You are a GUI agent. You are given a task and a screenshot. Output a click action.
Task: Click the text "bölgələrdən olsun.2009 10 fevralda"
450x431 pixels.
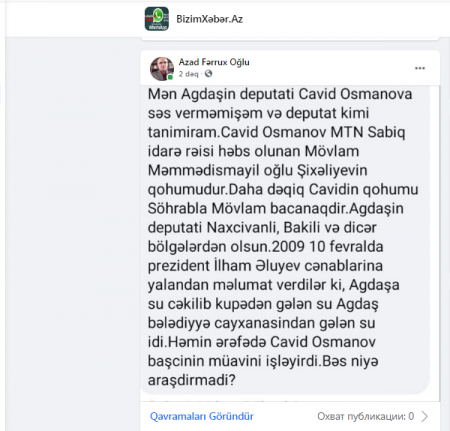[265, 247]
